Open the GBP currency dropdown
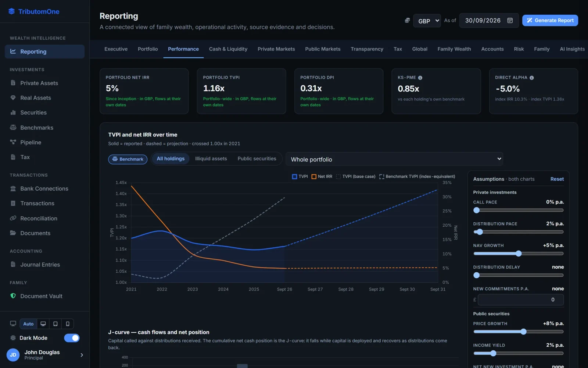 (x=427, y=21)
